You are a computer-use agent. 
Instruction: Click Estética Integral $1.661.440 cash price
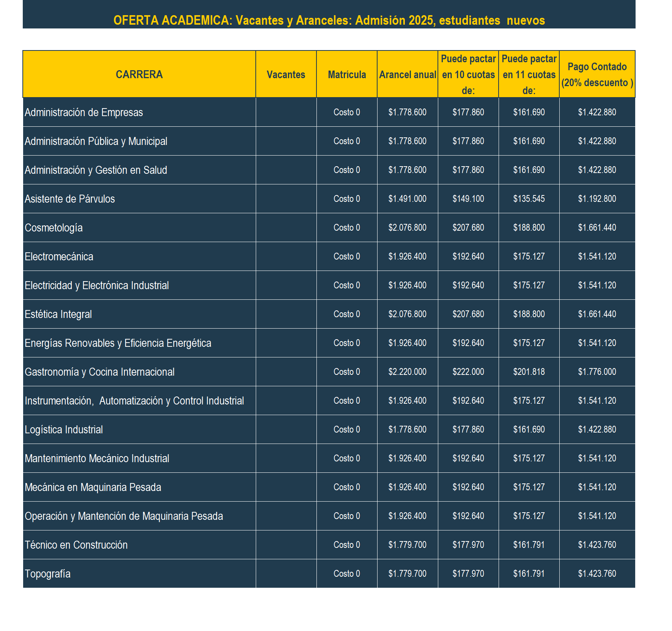(597, 314)
